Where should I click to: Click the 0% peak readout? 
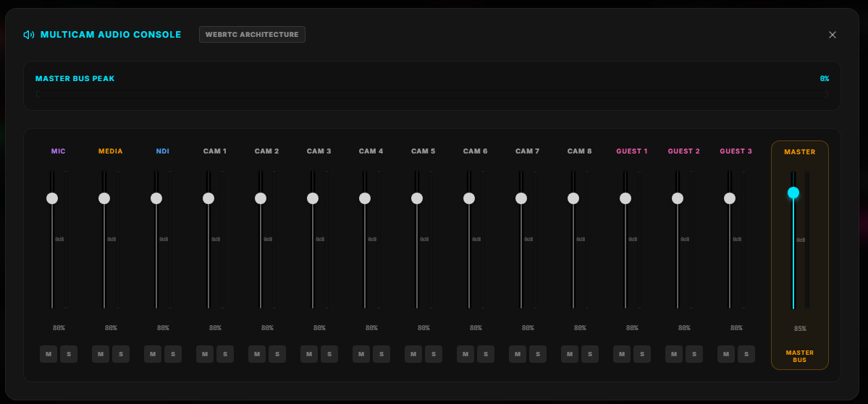[825, 79]
